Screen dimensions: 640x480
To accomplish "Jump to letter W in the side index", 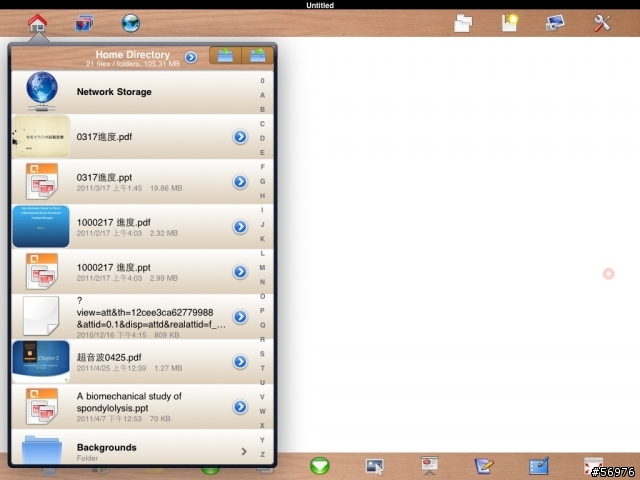I will pos(262,411).
